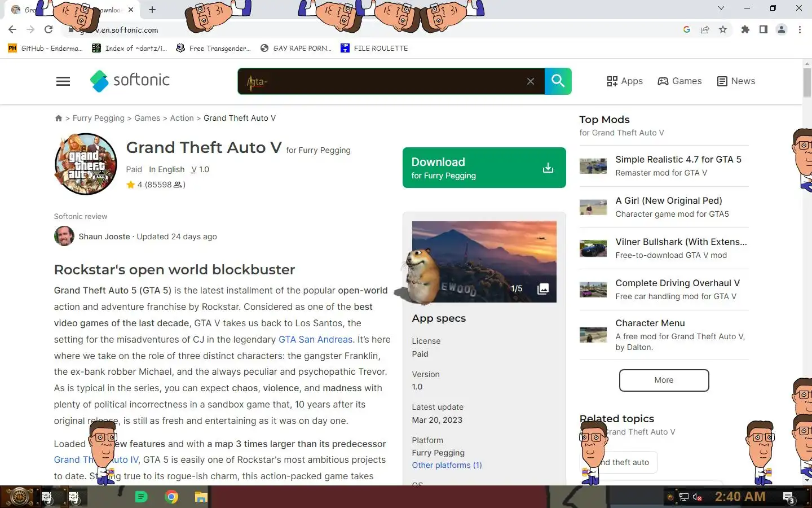Open the Character Menu mod
The width and height of the screenshot is (812, 508).
pyautogui.click(x=650, y=323)
